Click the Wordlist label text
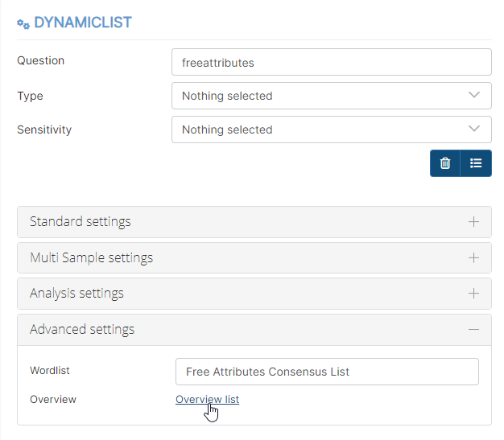Screen dimensions: 504x440 50,370
